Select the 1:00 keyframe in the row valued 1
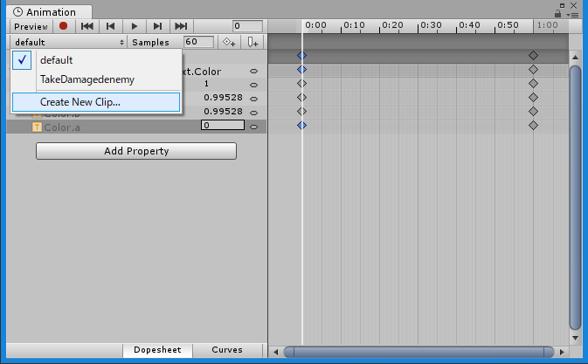 tap(533, 83)
